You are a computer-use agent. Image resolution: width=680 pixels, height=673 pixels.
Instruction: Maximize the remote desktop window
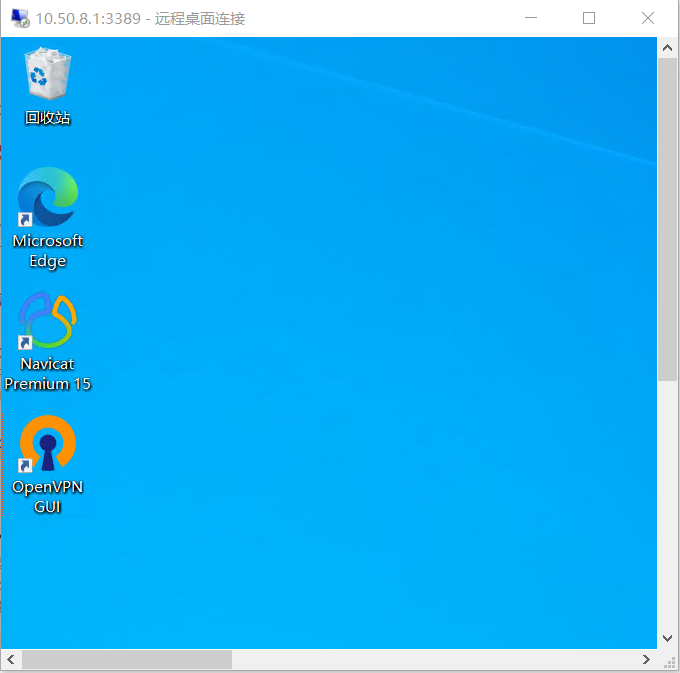coord(588,18)
